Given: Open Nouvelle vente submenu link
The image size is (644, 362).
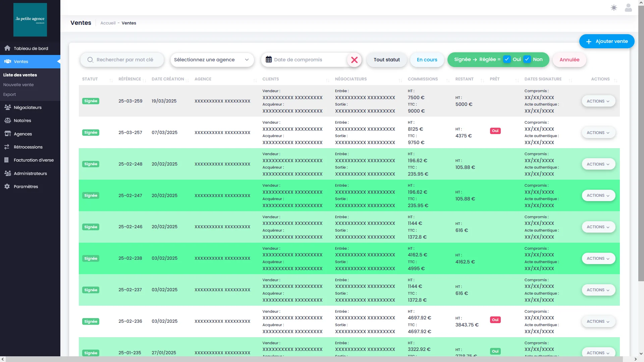Looking at the screenshot, I should pos(18,84).
